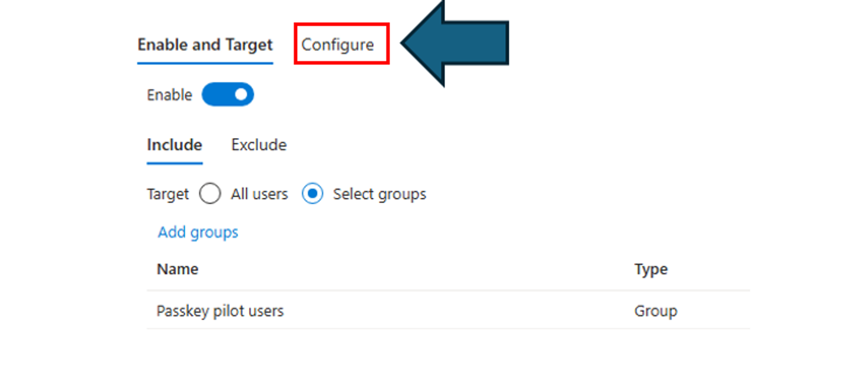Open Add groups to pick a group

coord(198,232)
